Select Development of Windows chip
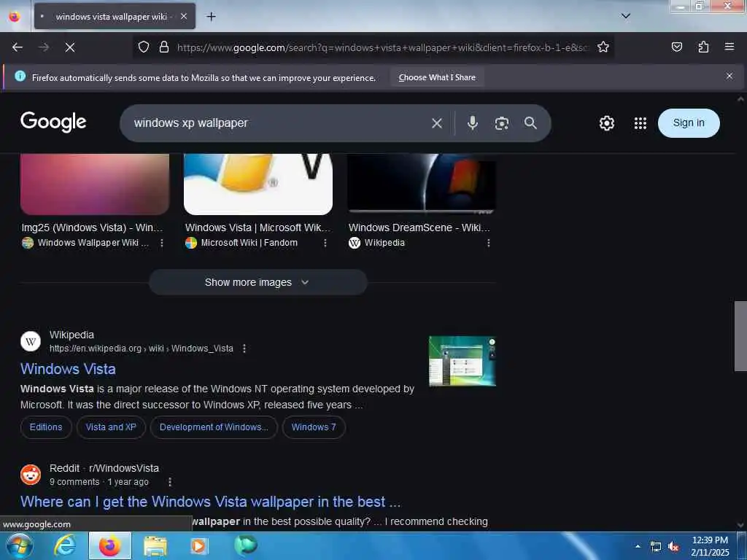Viewport: 747px width, 560px height. tap(214, 427)
